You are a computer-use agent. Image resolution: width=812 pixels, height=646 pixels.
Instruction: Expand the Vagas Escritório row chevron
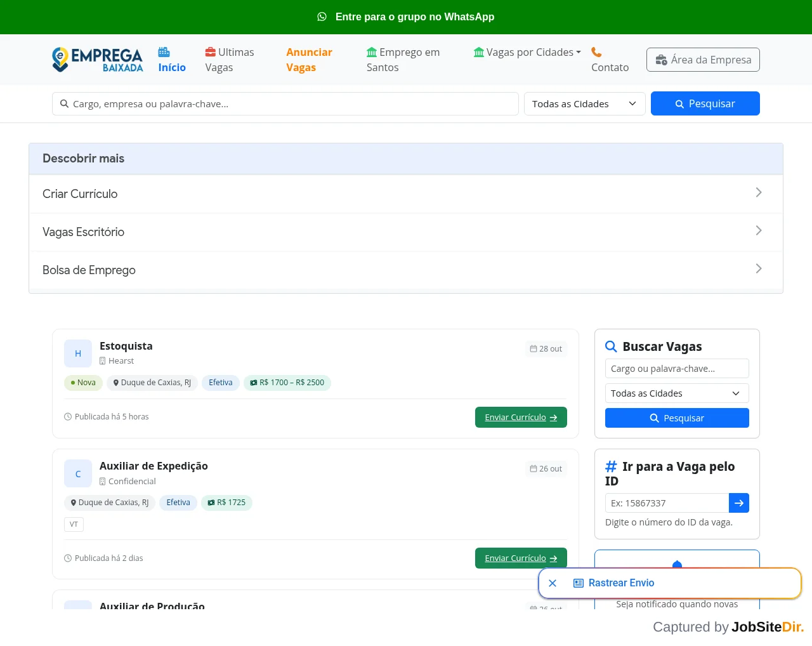coord(759,230)
